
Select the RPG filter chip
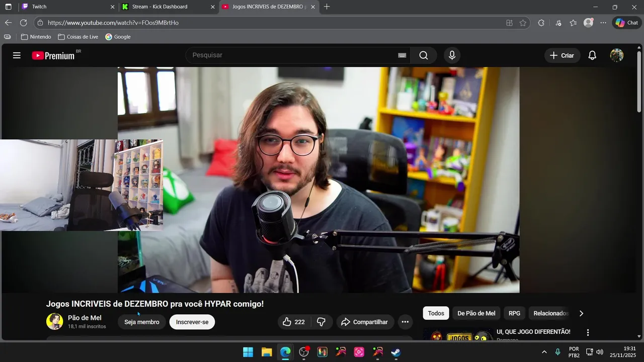(514, 313)
